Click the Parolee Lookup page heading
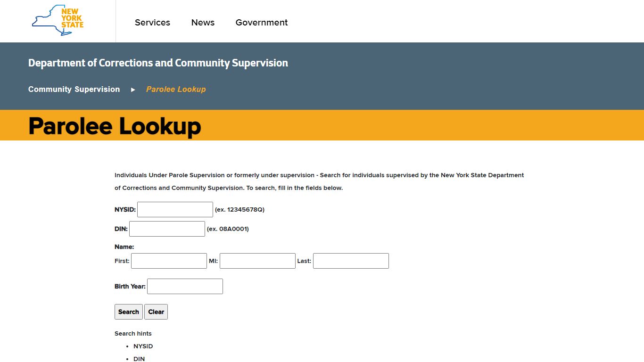 [x=115, y=126]
